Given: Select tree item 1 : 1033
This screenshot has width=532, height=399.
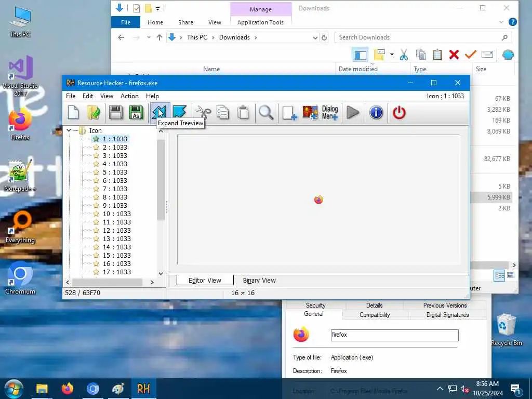Looking at the screenshot, I should coord(115,139).
